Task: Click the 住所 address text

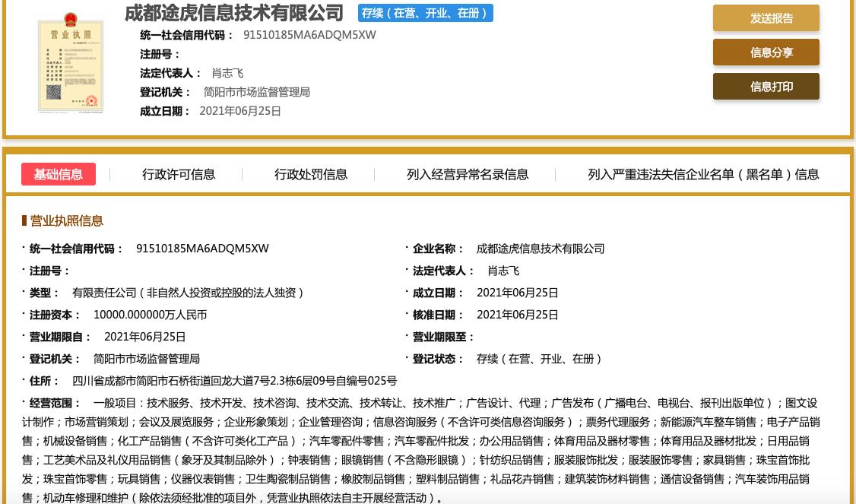Action: coord(234,381)
